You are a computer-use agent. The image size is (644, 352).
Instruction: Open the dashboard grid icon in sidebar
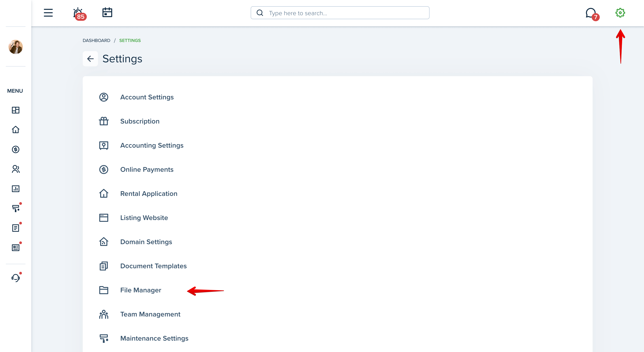pyautogui.click(x=15, y=110)
